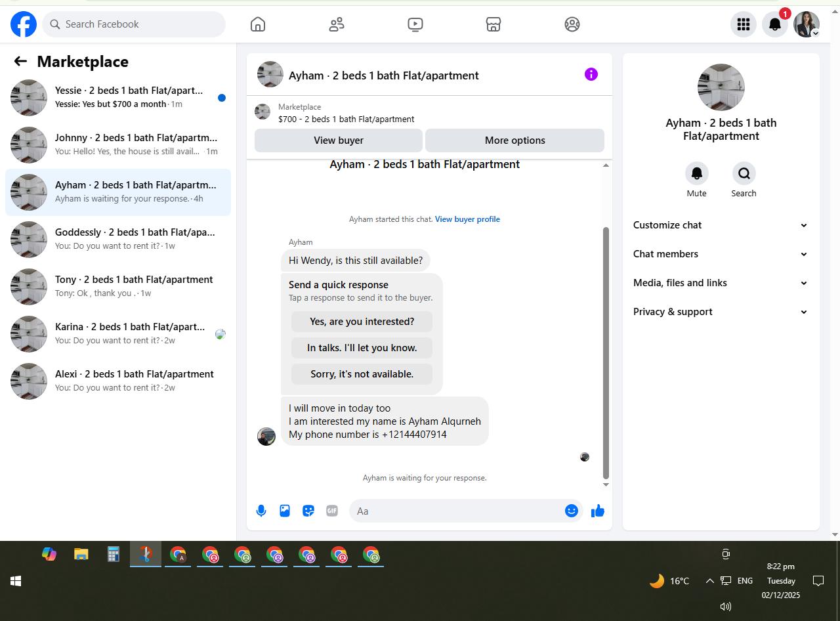
Task: Open Tony conversation in the list
Action: 118,287
